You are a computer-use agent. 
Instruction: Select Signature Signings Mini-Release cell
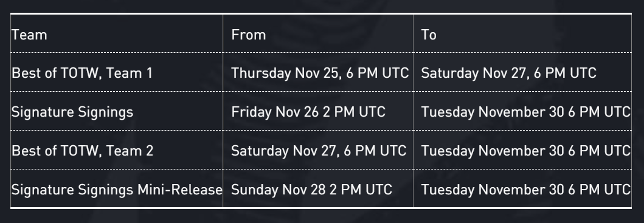click(117, 189)
